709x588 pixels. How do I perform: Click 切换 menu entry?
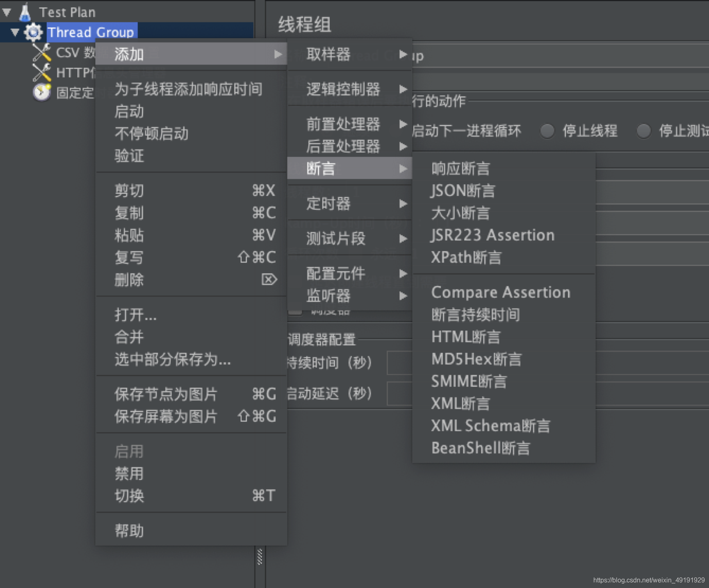click(191, 496)
